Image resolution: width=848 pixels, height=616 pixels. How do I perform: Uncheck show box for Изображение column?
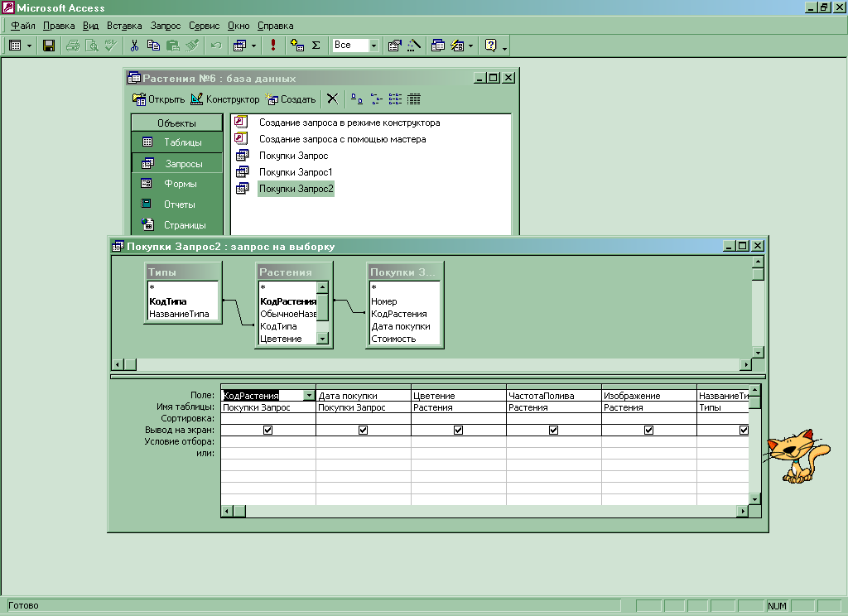648,430
